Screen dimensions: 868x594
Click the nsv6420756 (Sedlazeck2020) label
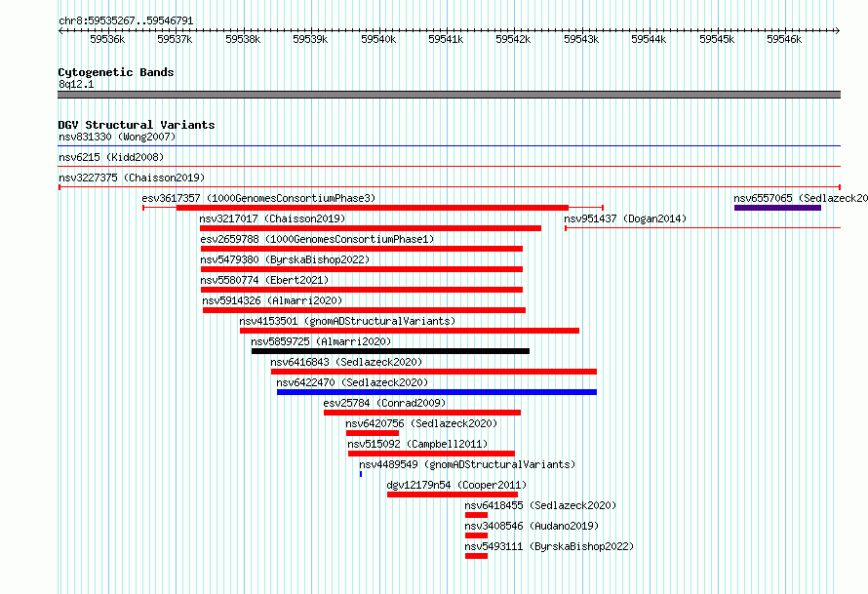pyautogui.click(x=421, y=423)
